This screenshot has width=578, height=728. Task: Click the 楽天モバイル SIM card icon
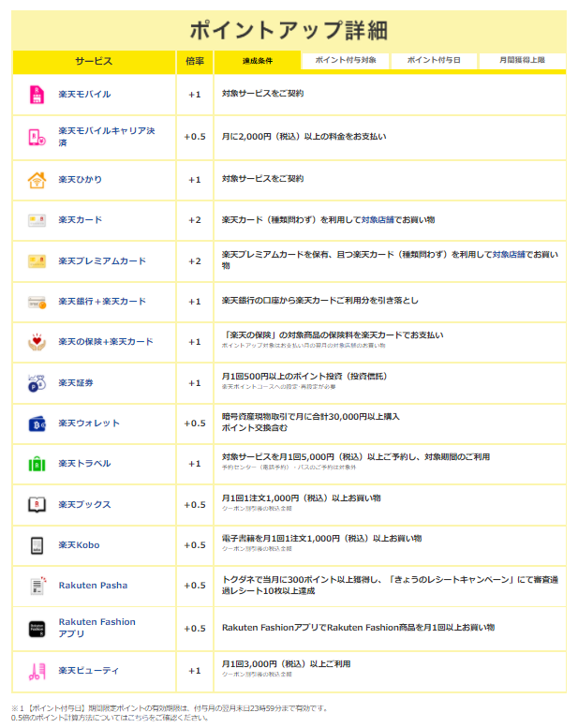[x=37, y=95]
